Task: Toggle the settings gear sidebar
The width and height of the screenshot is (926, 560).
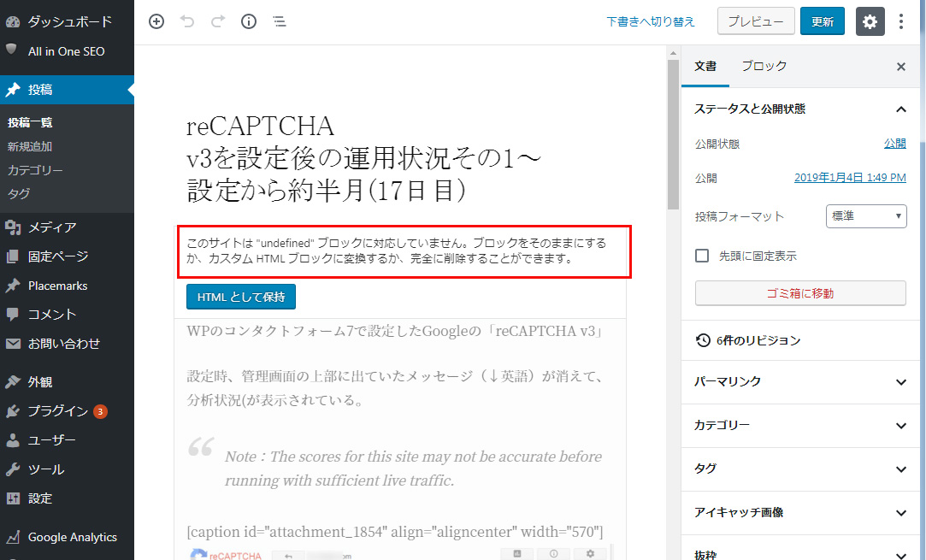Action: click(x=870, y=22)
